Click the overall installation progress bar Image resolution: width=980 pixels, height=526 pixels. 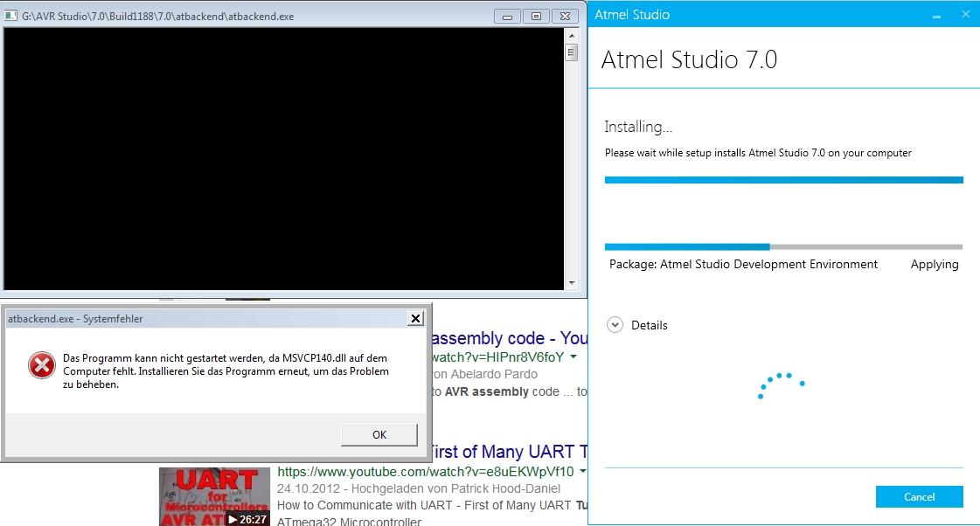(784, 180)
